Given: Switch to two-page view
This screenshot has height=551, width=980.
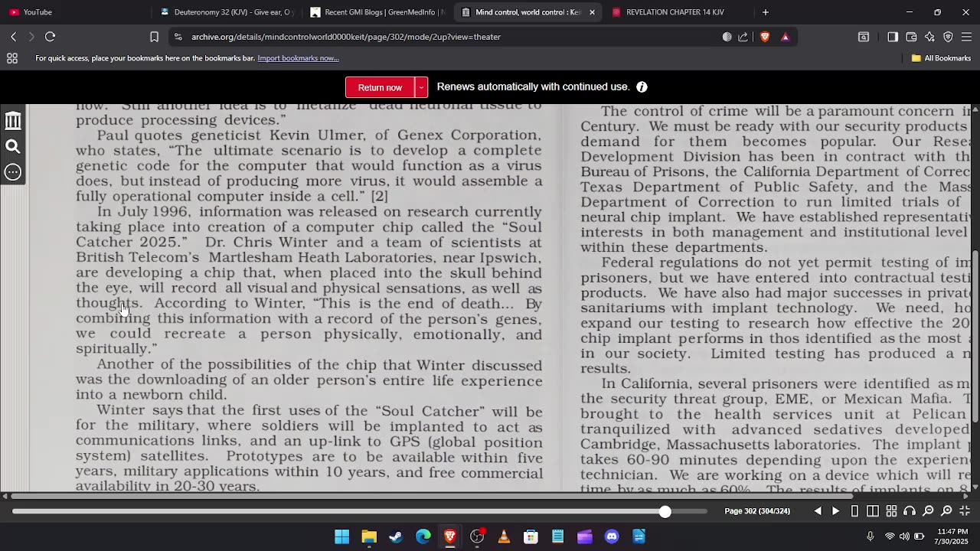Looking at the screenshot, I should 873,511.
